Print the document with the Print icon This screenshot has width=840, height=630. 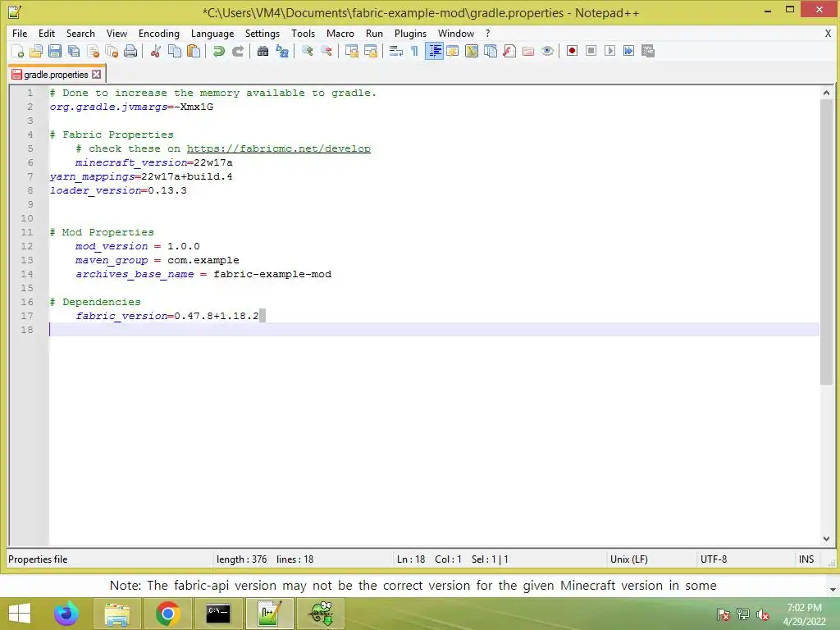point(130,51)
